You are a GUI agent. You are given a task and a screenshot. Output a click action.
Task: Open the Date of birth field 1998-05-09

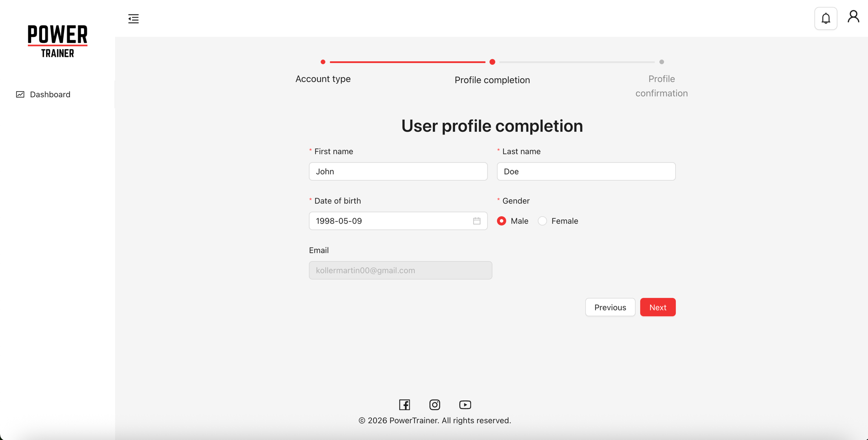(398, 221)
